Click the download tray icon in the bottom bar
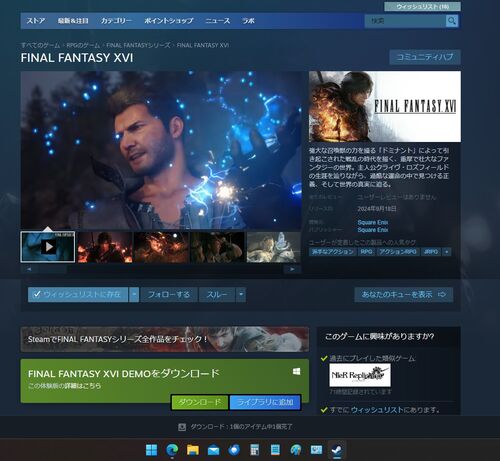The image size is (500, 461). point(182,427)
